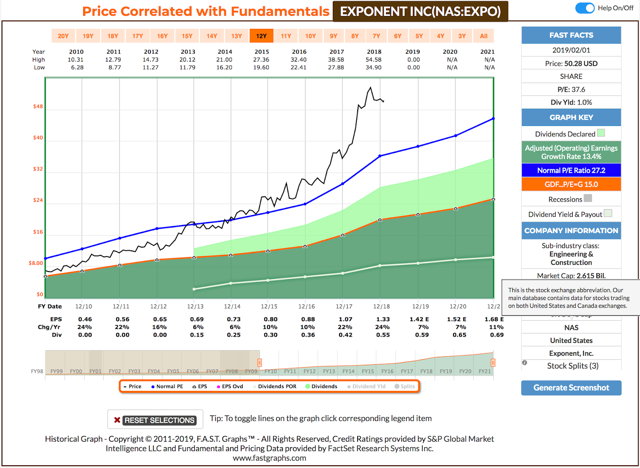Toggle the Help On/Off switch
Viewport: 640px width, 468px height.
(x=584, y=8)
